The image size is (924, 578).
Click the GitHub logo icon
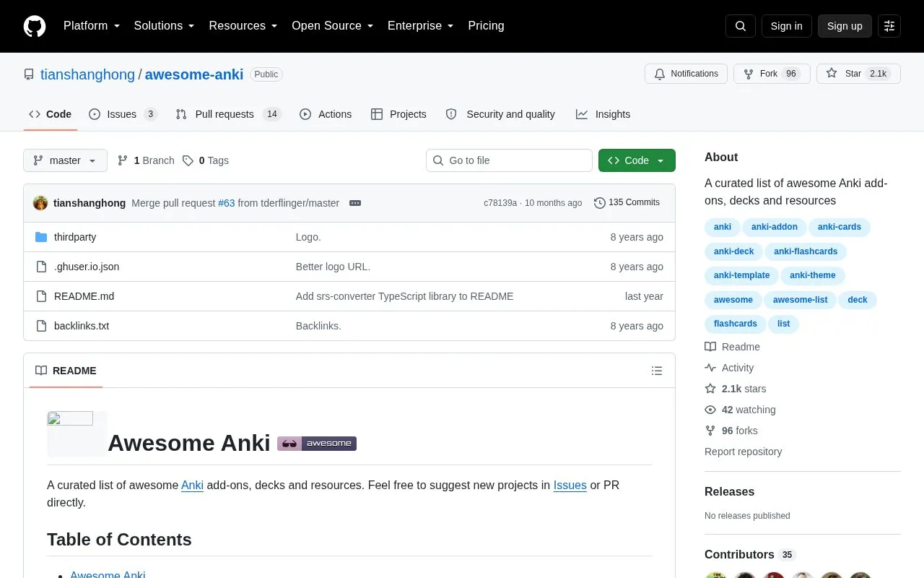click(35, 26)
